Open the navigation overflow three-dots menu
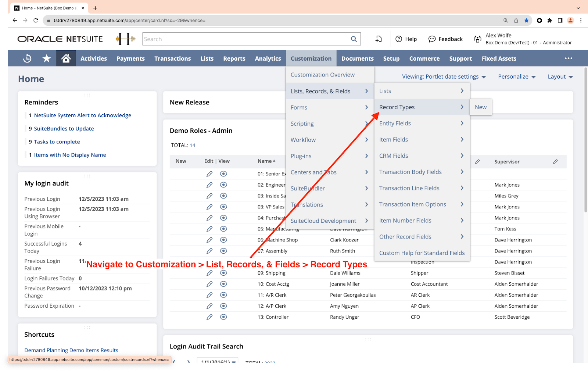Image resolution: width=588 pixels, height=372 pixels. tap(568, 58)
